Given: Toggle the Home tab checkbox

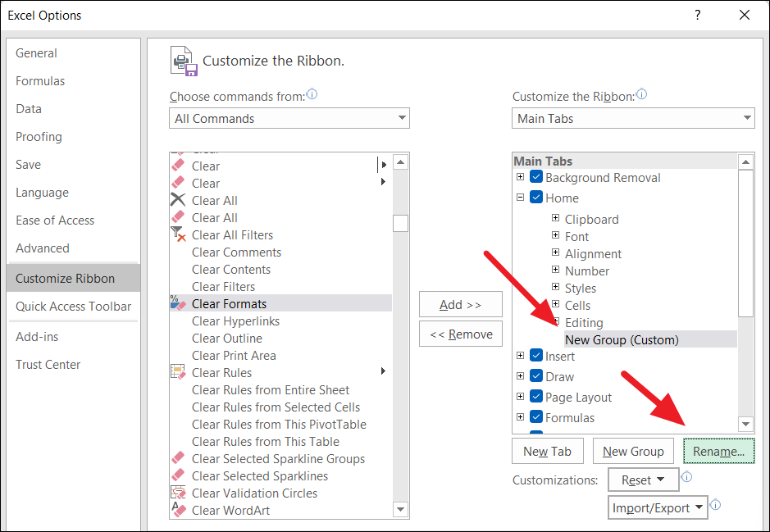Looking at the screenshot, I should pos(536,198).
